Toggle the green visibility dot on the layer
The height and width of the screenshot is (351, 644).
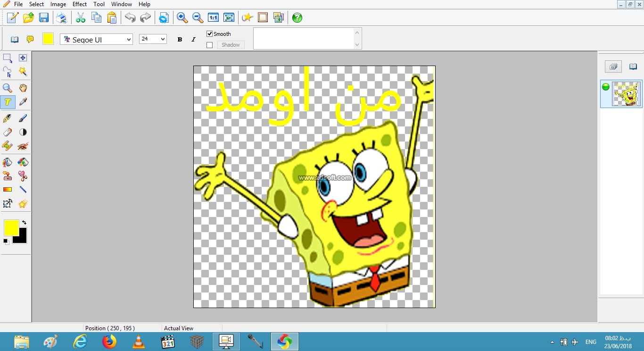(x=606, y=87)
